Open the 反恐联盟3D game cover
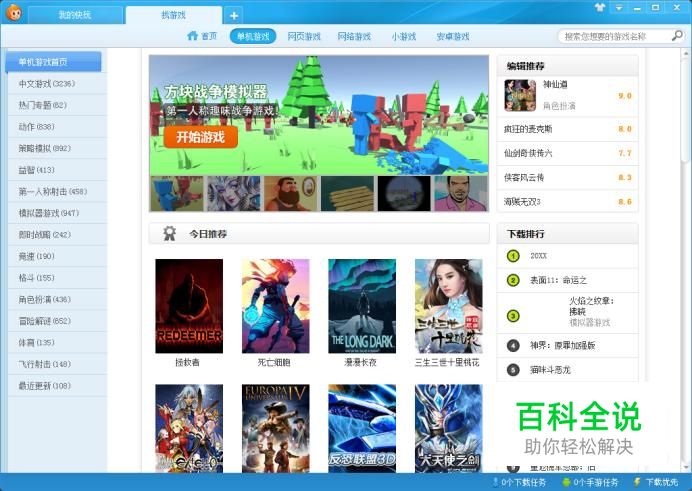This screenshot has height=491, width=692. pyautogui.click(x=362, y=428)
